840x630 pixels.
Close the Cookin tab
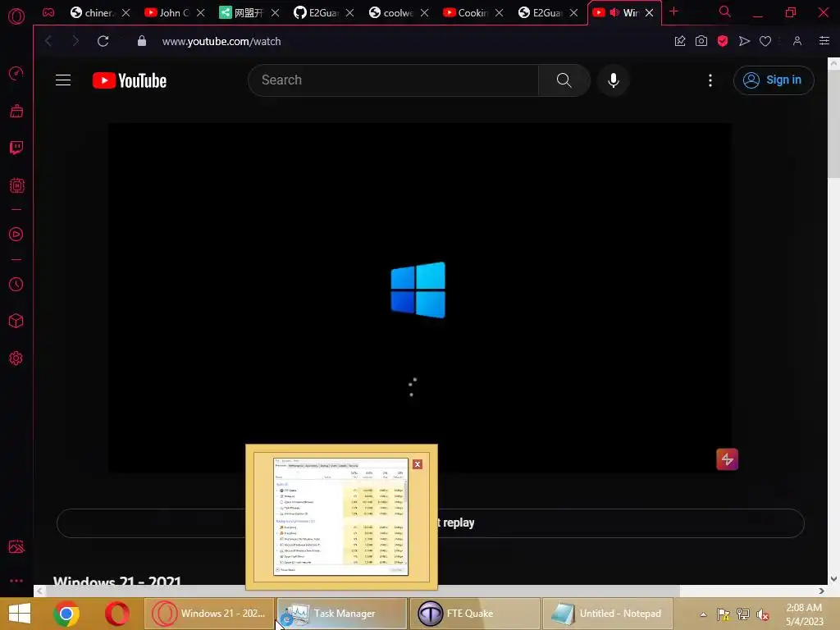click(500, 13)
